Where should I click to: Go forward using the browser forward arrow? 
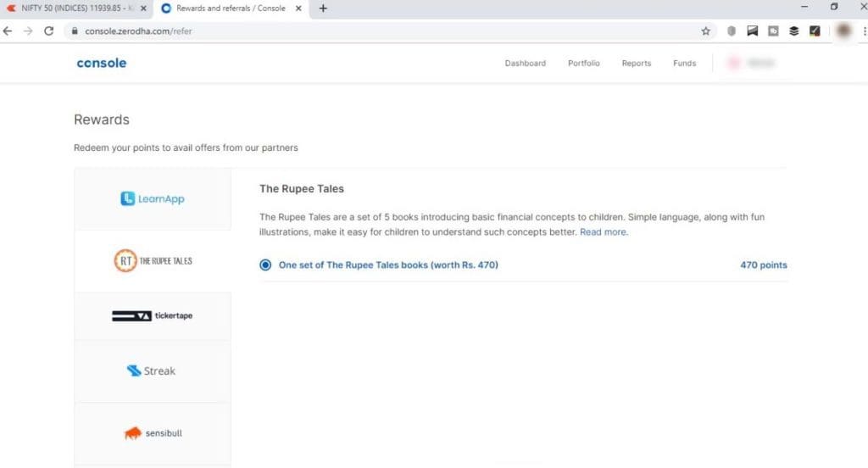[x=28, y=31]
